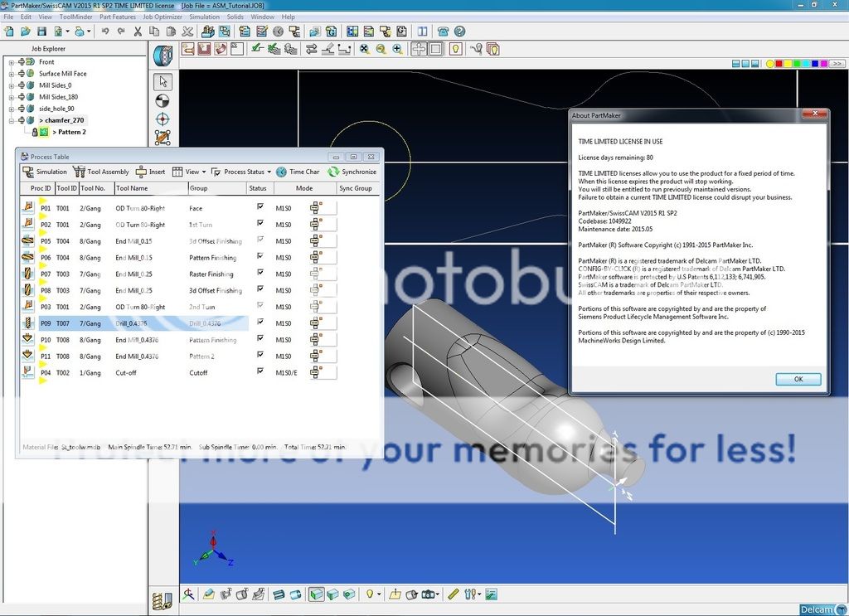This screenshot has height=616, width=849.
Task: Expand the Front node in Job Explorer
Action: [x=12, y=62]
